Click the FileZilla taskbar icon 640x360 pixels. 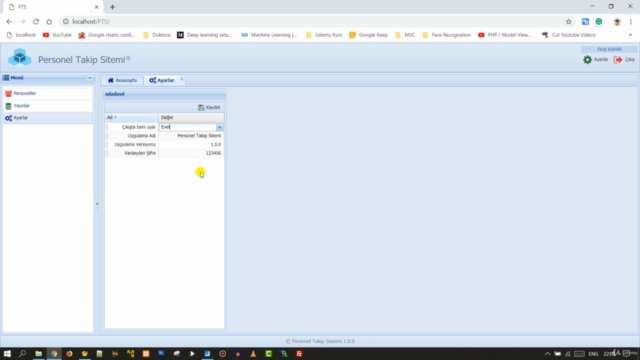coord(299,353)
